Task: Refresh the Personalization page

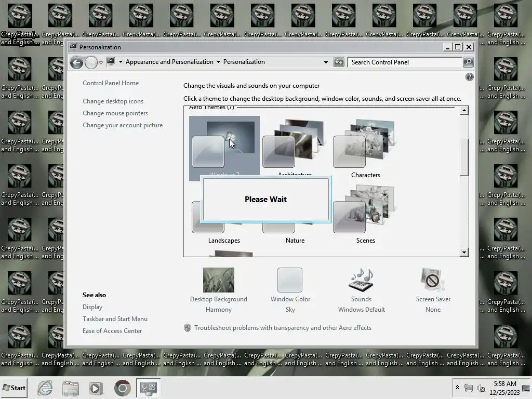Action: click(x=339, y=62)
